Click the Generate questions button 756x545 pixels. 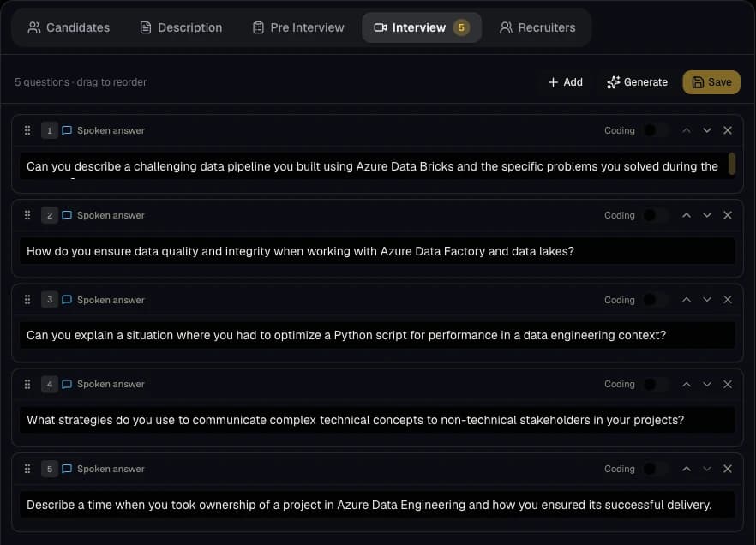[637, 82]
